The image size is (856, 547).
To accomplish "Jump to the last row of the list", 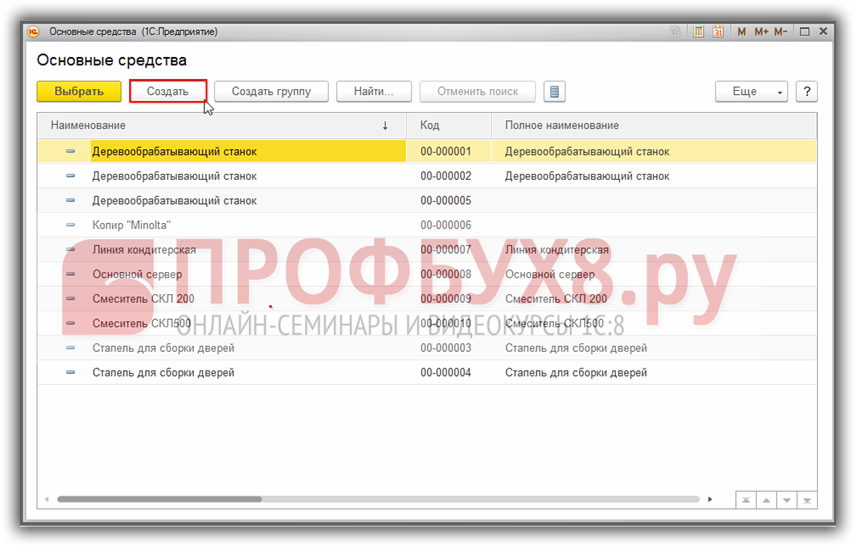I will click(807, 500).
